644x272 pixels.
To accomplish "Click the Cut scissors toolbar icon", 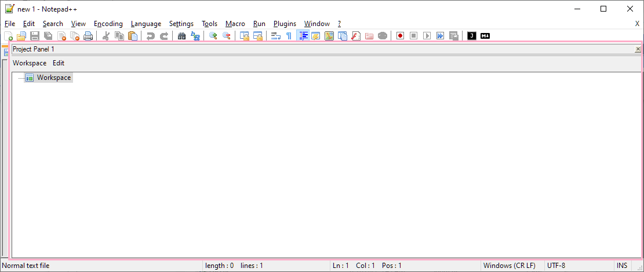I will (106, 36).
